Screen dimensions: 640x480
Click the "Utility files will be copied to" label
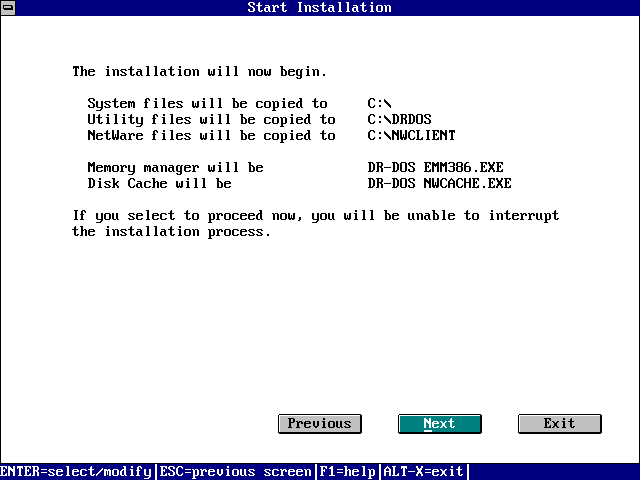(x=211, y=120)
